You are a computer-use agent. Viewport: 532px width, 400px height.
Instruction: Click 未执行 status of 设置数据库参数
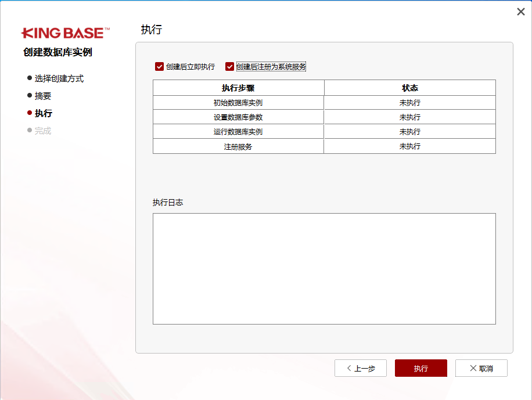pos(410,117)
